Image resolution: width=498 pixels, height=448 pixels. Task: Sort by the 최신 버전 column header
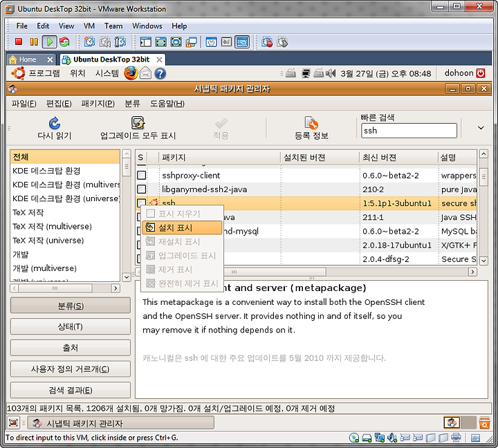click(x=398, y=158)
